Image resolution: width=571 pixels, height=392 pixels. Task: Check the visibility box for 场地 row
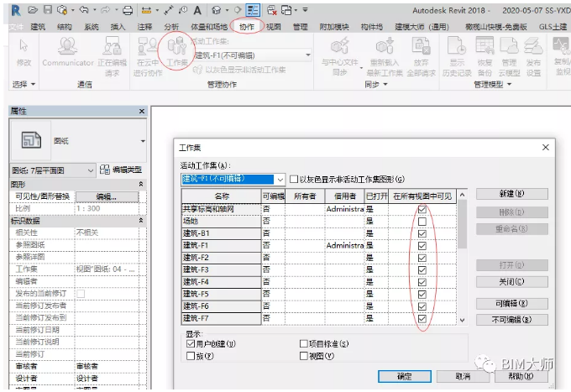click(422, 222)
